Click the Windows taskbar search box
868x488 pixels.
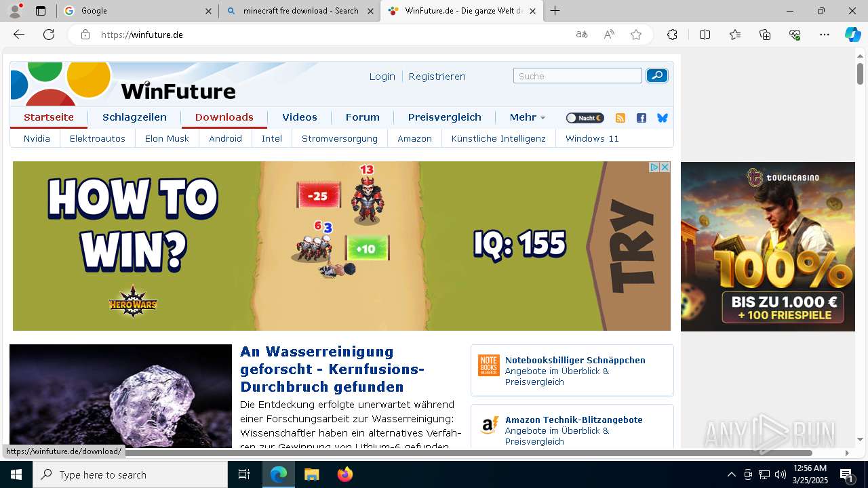pos(130,474)
